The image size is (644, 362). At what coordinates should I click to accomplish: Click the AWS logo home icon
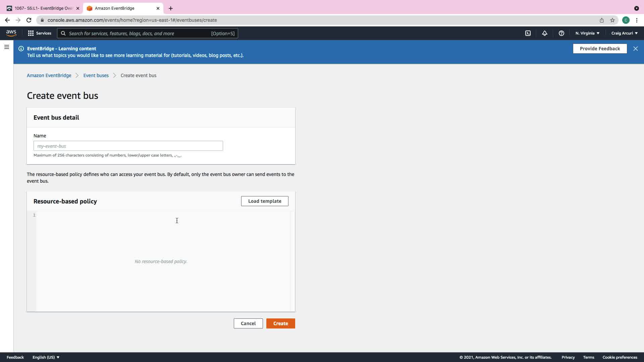[x=11, y=33]
